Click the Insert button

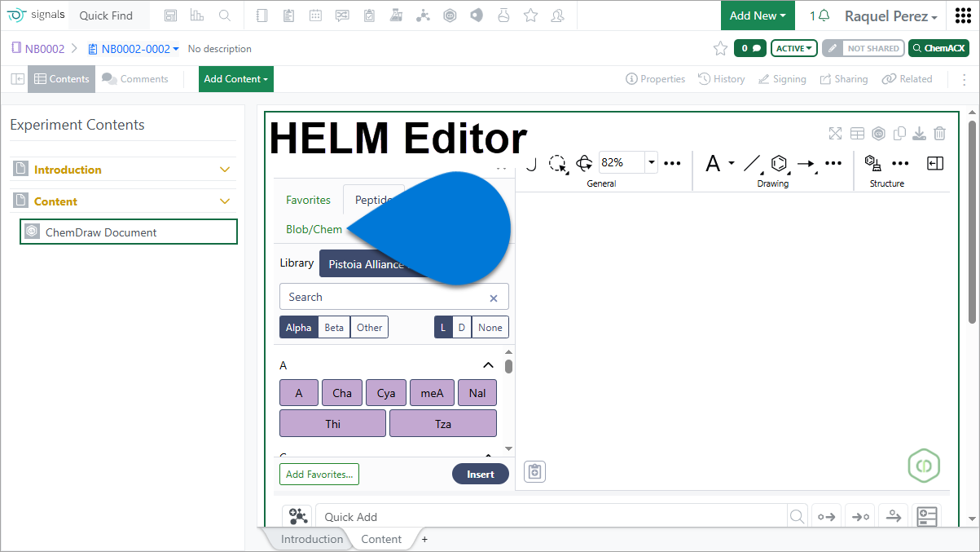[481, 474]
